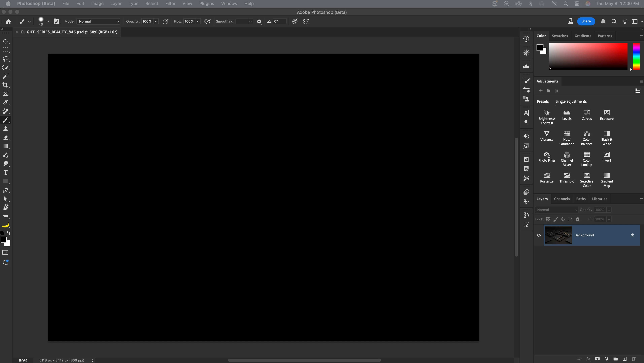The width and height of the screenshot is (644, 363).
Task: Open the Brush Preset picker arrow
Action: (x=47, y=22)
